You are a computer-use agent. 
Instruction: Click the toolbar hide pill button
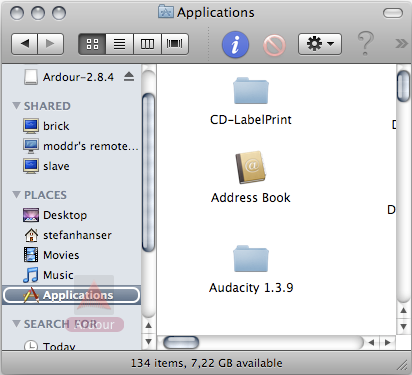tap(393, 13)
